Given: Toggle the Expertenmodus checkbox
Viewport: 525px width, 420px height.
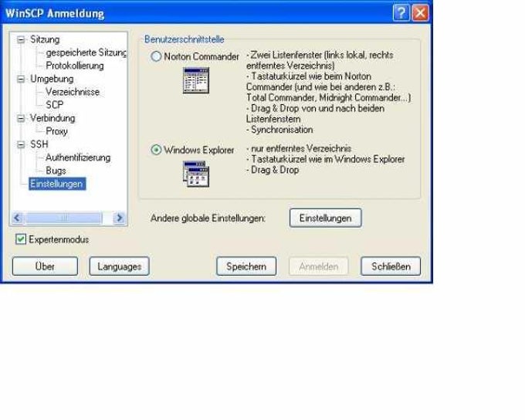Looking at the screenshot, I should click(21, 239).
